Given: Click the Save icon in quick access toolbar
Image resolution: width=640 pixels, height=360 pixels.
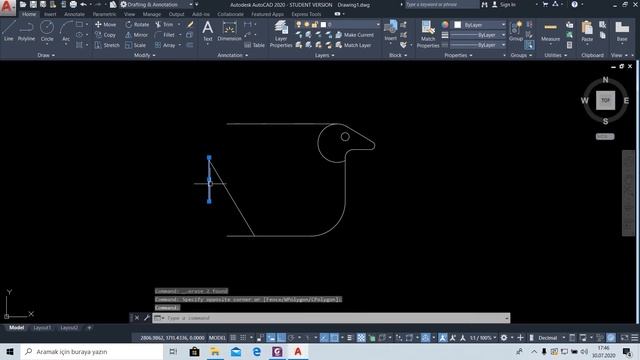Looking at the screenshot, I should coord(33,4).
